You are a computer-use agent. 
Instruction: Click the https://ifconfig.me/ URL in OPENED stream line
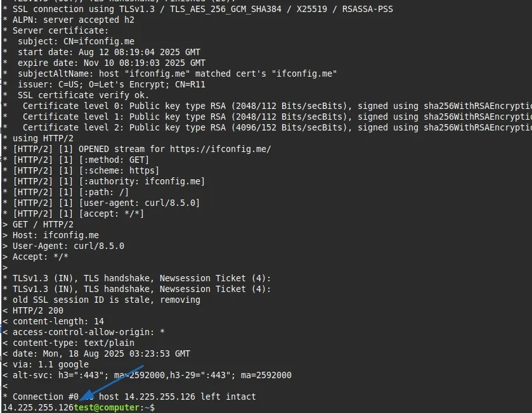coord(220,149)
